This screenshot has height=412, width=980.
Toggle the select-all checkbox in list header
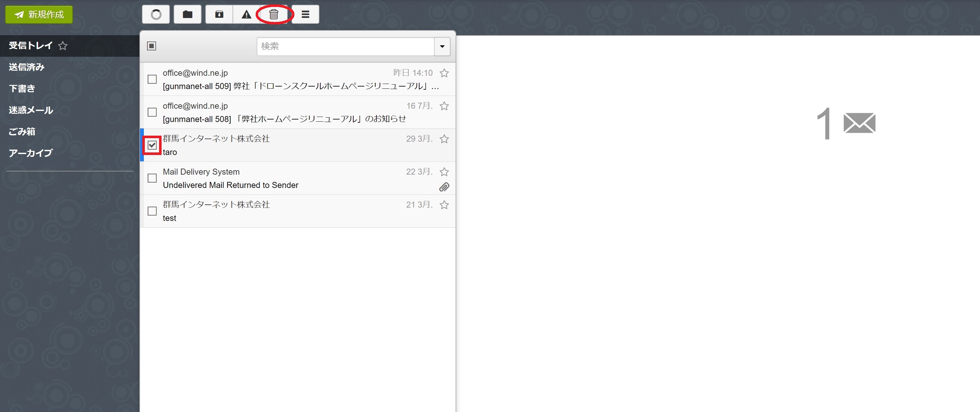pos(151,46)
